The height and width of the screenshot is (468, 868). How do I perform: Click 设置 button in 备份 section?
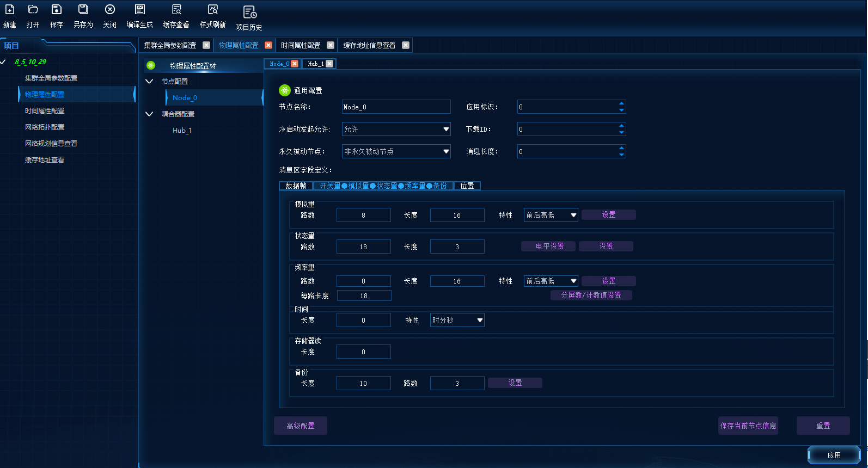(x=515, y=383)
